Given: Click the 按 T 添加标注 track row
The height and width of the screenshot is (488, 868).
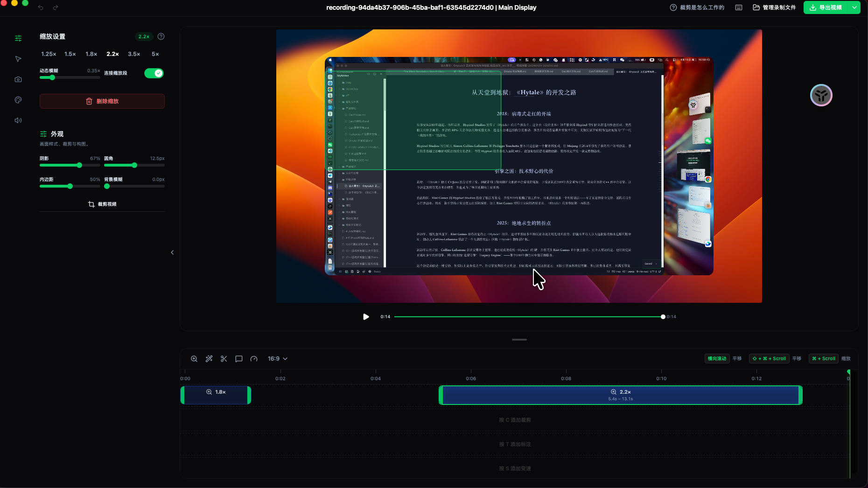Looking at the screenshot, I should (x=515, y=444).
